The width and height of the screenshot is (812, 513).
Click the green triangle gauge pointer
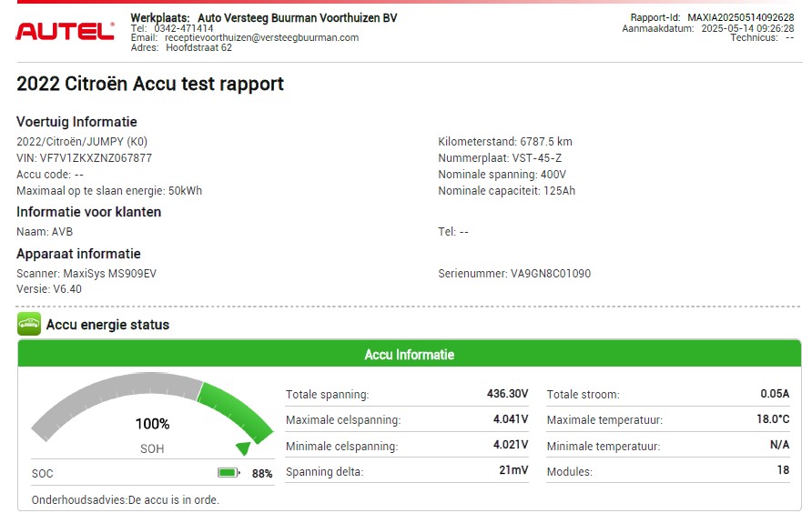[243, 448]
